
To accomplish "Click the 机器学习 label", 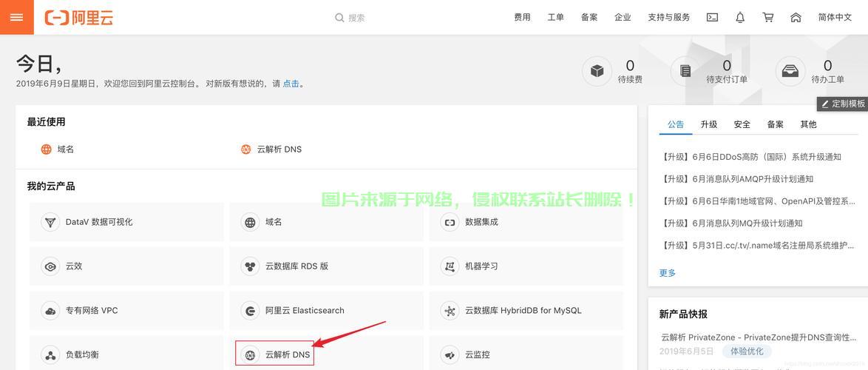I will [481, 266].
